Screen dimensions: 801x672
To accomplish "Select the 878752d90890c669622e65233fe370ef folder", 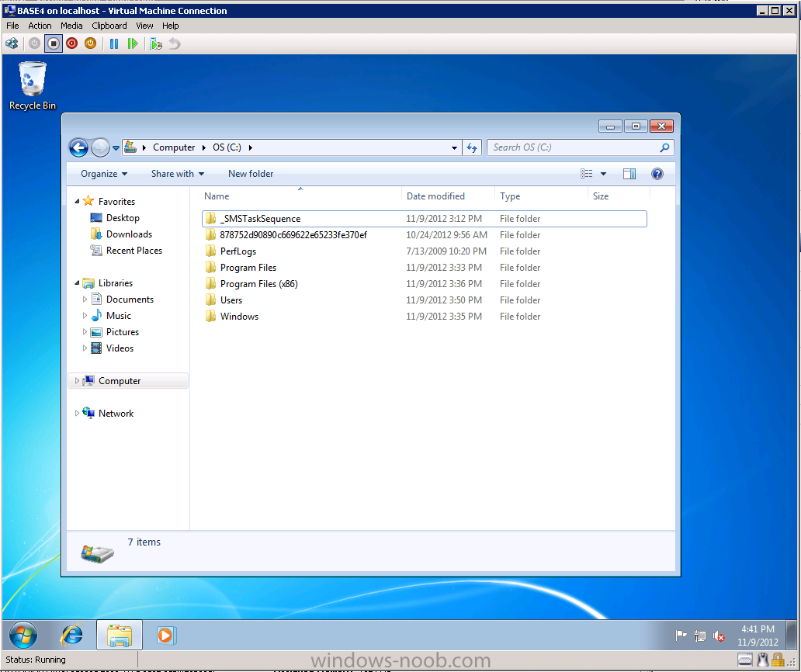I will 424,235.
